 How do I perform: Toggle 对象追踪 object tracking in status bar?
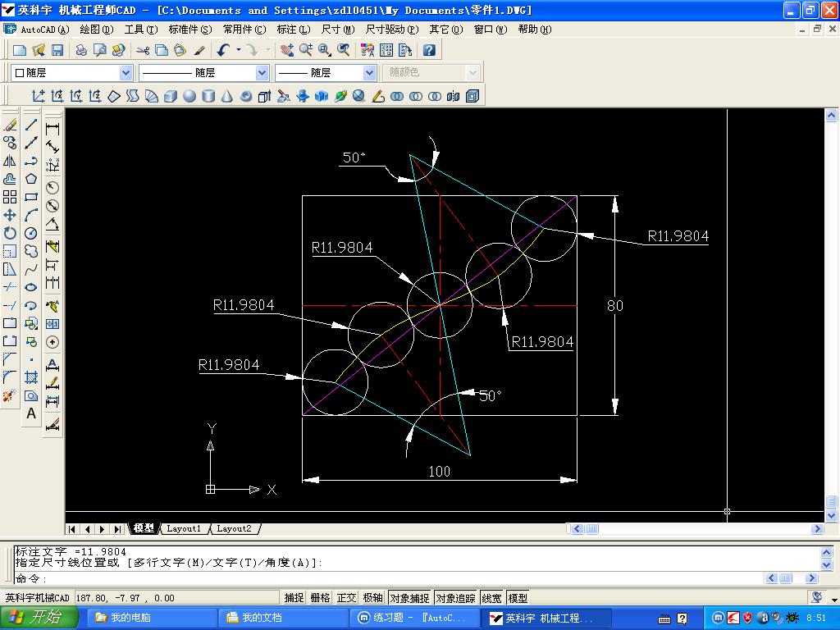(x=456, y=598)
